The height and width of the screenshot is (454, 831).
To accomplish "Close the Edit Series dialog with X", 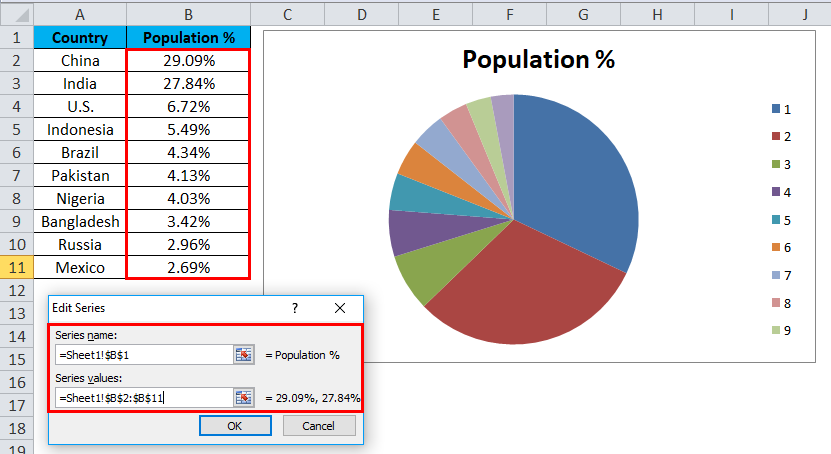I will point(340,308).
